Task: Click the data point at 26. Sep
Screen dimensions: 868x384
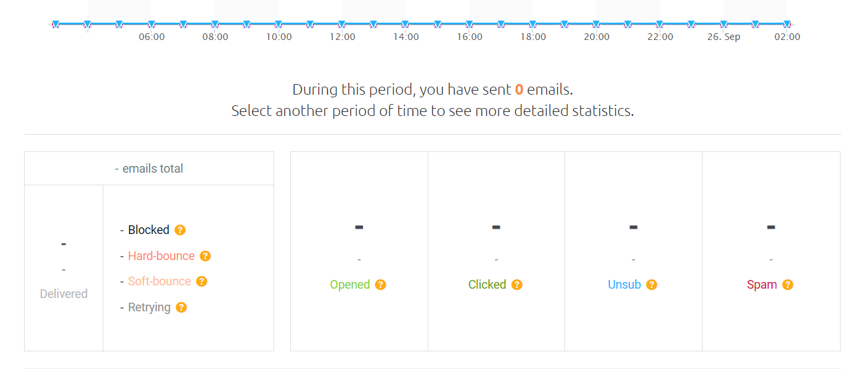Action: pos(723,25)
